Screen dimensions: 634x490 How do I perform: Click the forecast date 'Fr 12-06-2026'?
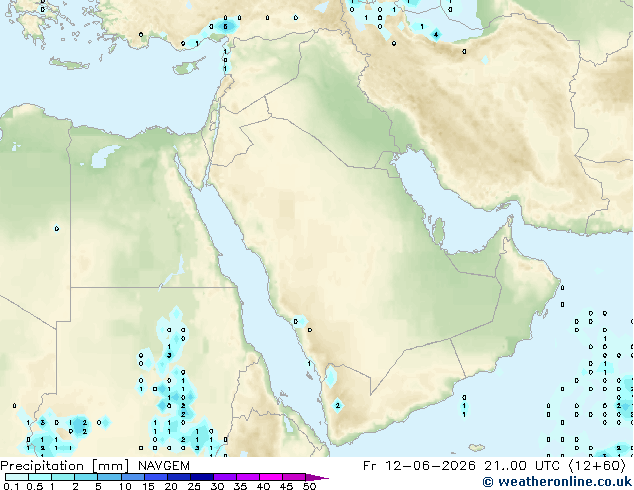[419, 466]
